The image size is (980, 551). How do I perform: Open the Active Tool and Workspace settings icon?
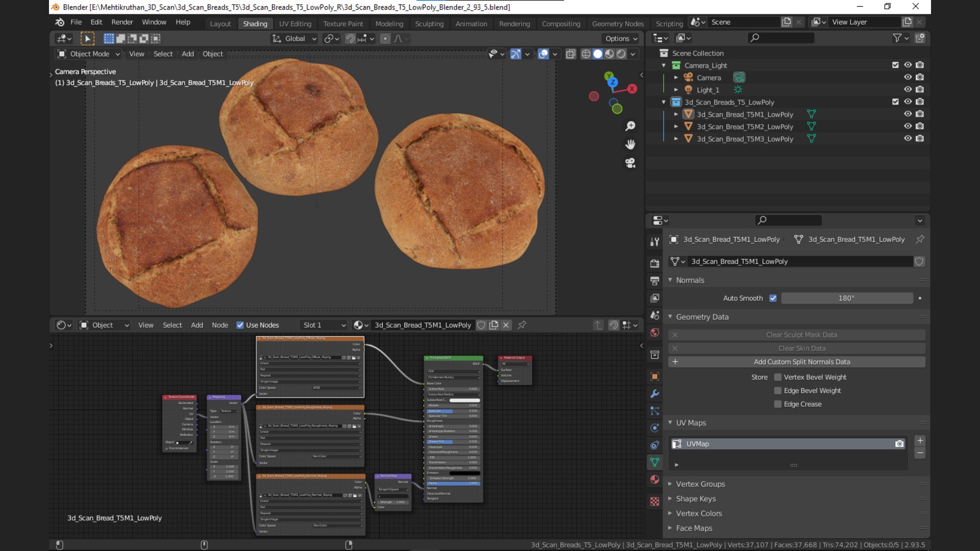[x=655, y=242]
